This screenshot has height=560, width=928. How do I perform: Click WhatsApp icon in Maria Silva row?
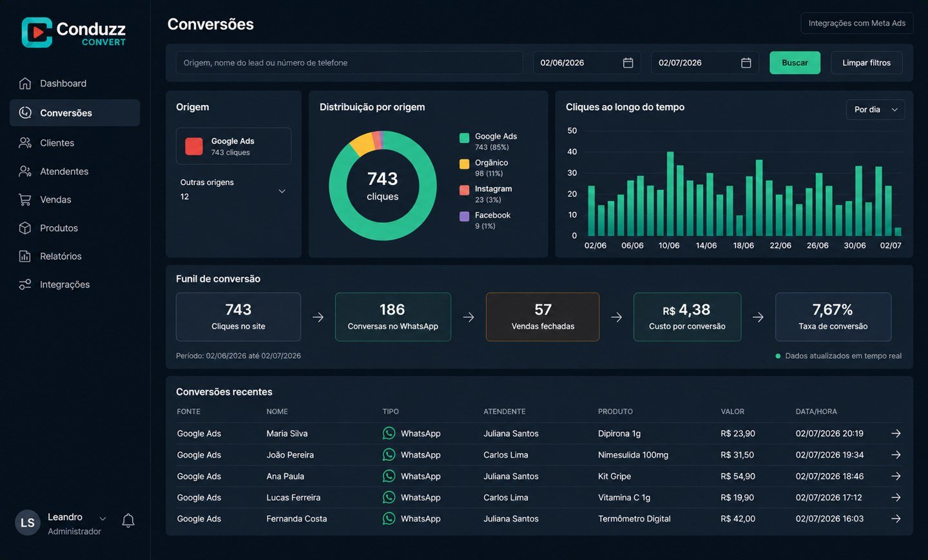[389, 433]
